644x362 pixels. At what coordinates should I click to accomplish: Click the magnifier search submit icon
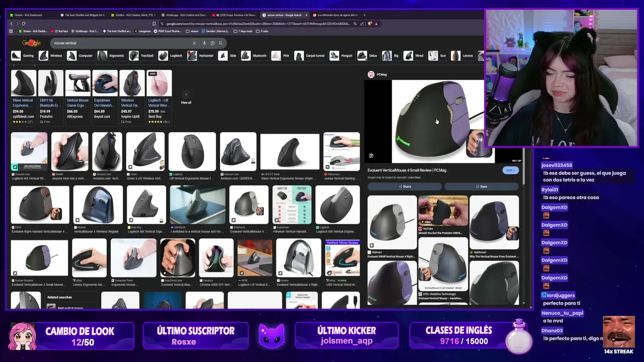tap(220, 43)
